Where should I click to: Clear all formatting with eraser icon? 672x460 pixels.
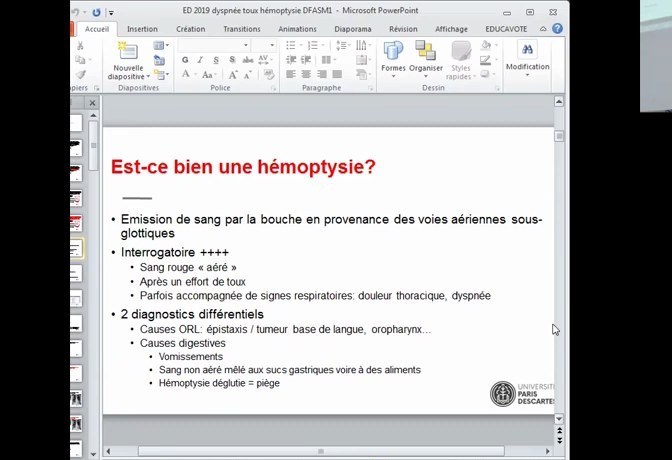point(269,75)
